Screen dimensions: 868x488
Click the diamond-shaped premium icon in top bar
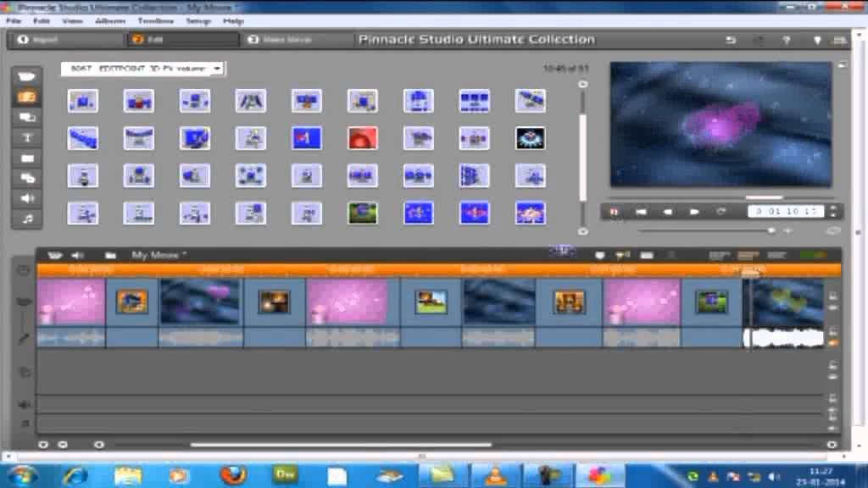click(x=817, y=40)
